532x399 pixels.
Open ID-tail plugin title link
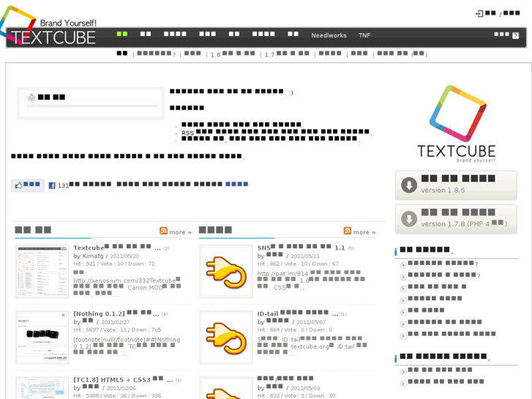[298, 313]
